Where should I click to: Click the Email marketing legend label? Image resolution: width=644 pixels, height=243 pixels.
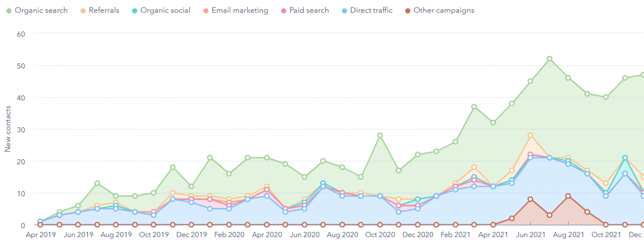[240, 10]
